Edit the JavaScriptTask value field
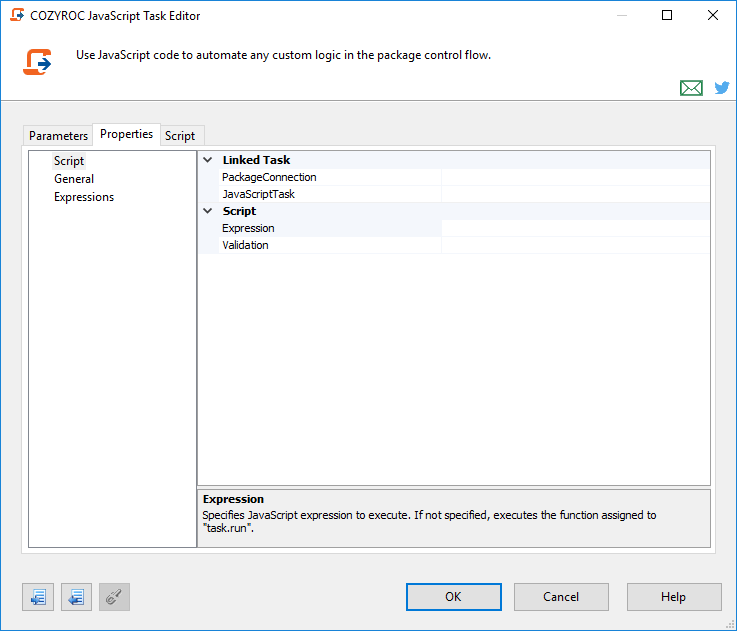737x631 pixels. coord(576,194)
